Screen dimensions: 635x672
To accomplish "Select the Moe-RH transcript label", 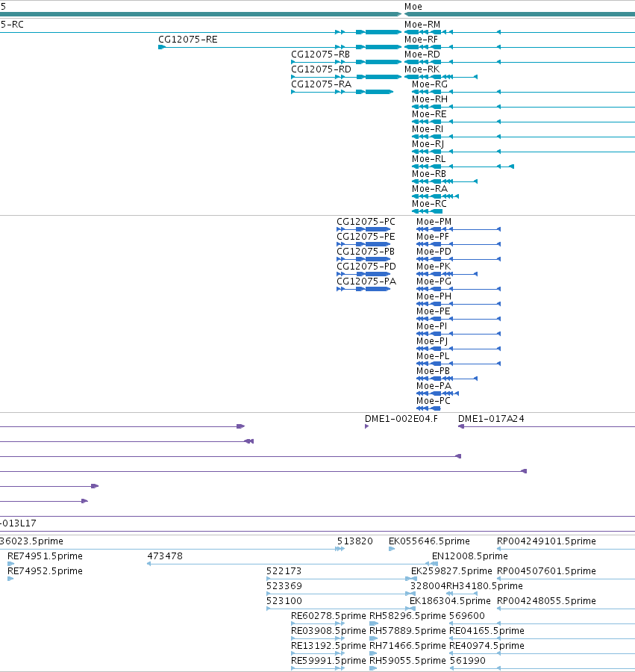I will pos(430,99).
